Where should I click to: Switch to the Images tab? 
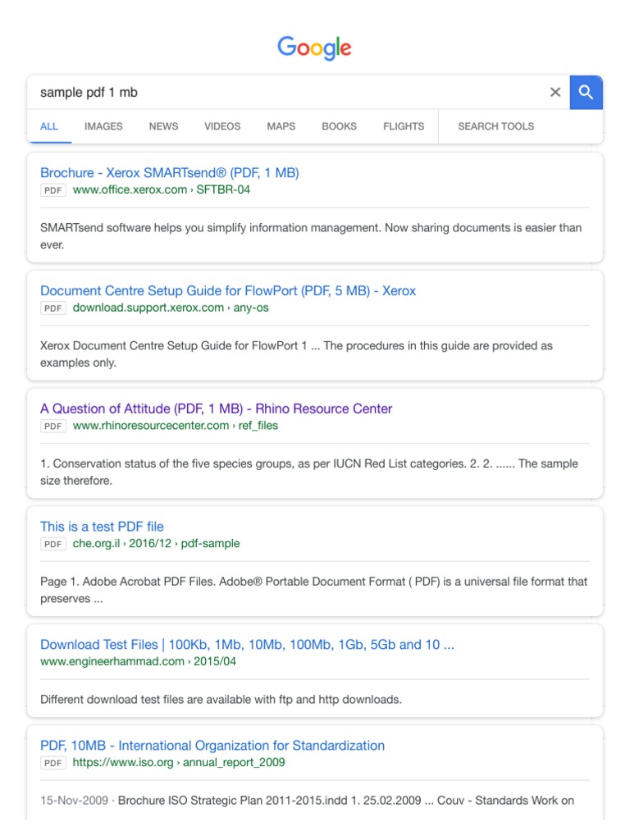pyautogui.click(x=103, y=126)
